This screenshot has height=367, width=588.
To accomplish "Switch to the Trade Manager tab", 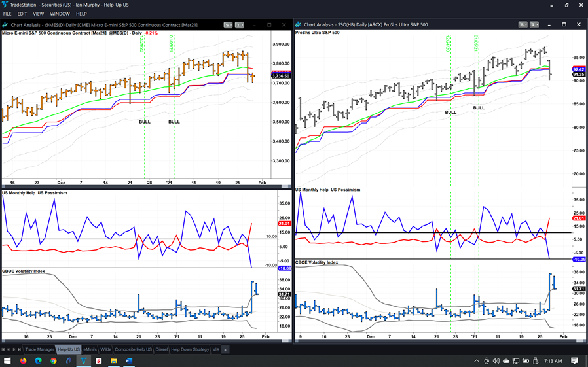I will [x=39, y=349].
